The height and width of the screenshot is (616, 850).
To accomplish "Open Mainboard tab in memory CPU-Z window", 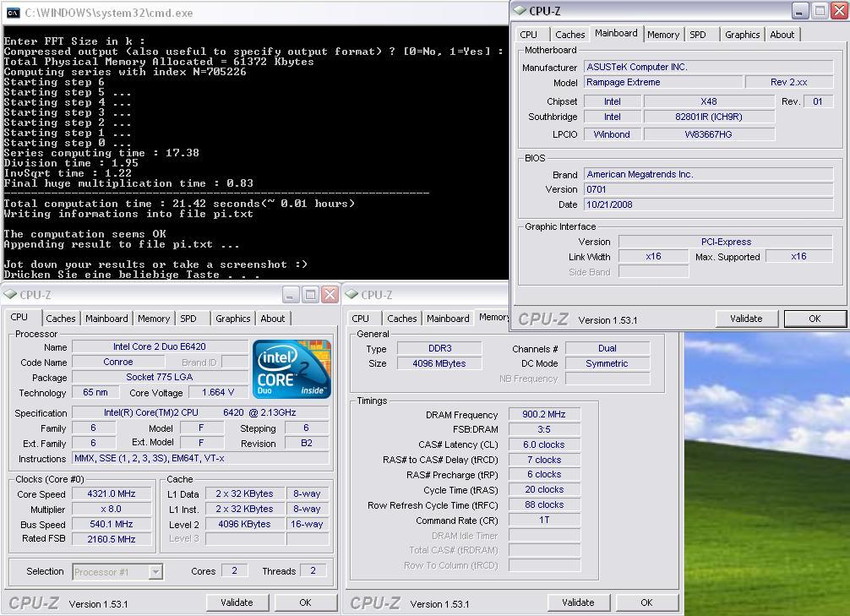I will [x=449, y=319].
